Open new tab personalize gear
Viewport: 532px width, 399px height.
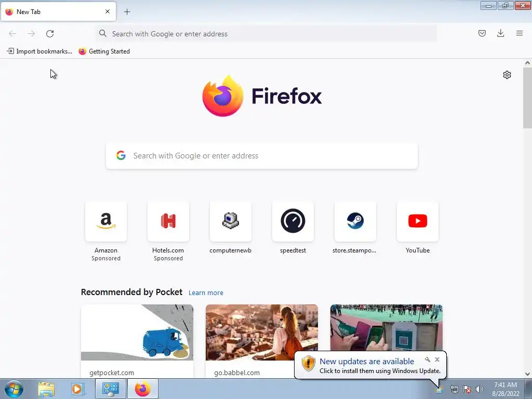(507, 75)
